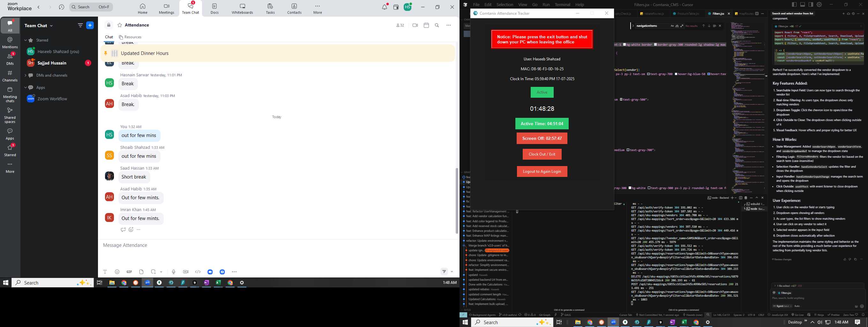This screenshot has width=868, height=327.
Task: Open Team Chat header dropdown
Action: point(39,26)
